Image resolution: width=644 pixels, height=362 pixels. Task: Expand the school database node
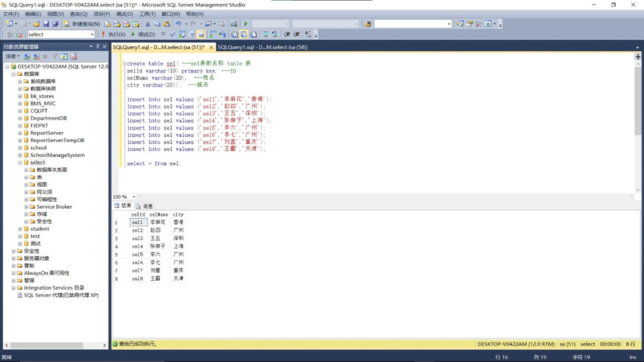20,148
